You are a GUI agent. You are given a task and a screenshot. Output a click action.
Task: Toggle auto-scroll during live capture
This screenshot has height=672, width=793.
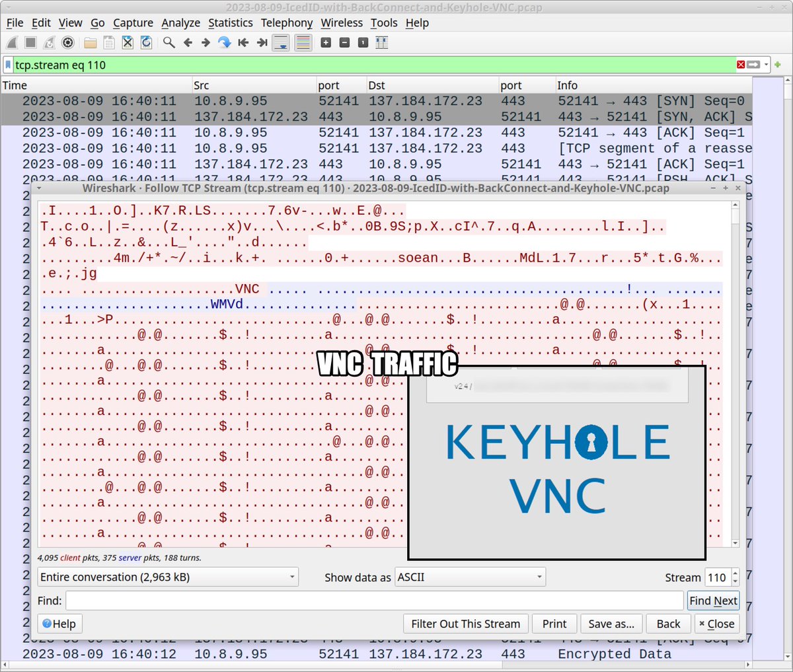coord(280,42)
